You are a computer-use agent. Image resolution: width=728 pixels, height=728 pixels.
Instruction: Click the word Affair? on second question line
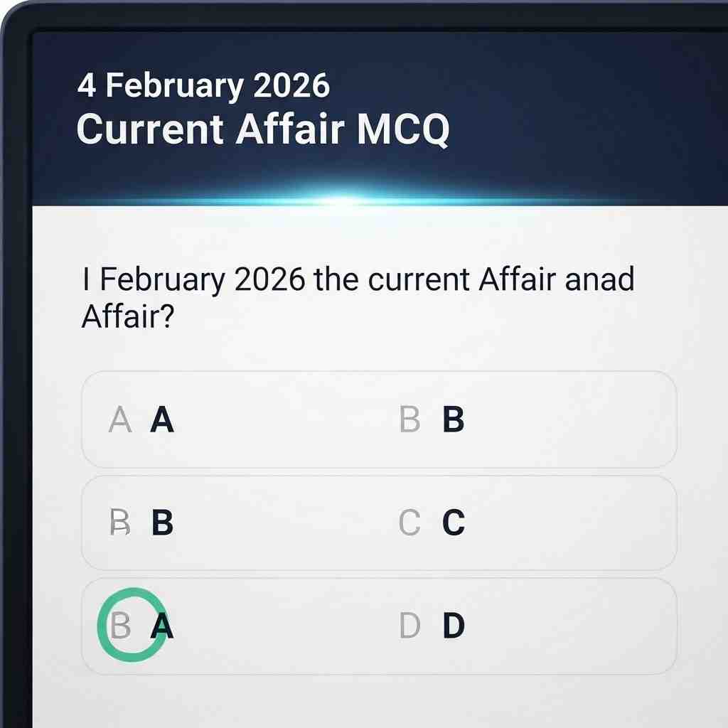click(x=128, y=317)
